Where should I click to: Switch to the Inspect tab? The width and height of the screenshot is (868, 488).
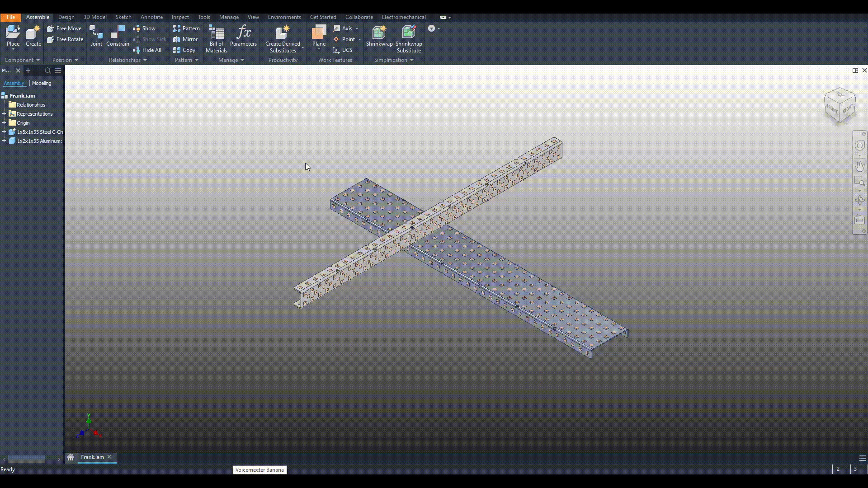point(180,17)
